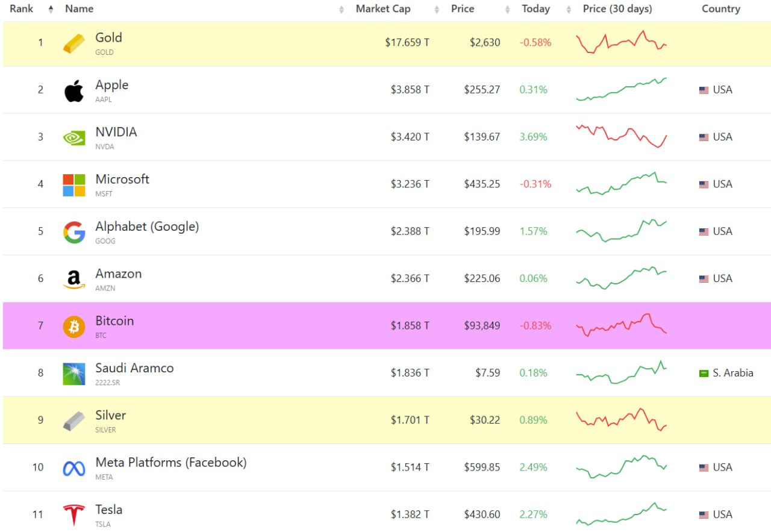Viewport: 771px width, 532px height.
Task: Open the Gold asset link
Action: pos(109,37)
